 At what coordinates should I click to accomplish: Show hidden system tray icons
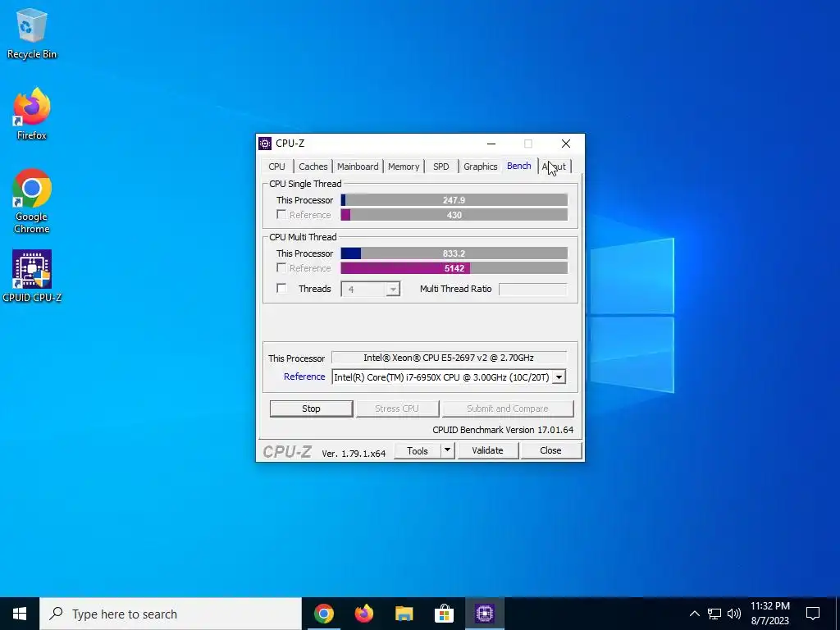point(694,614)
